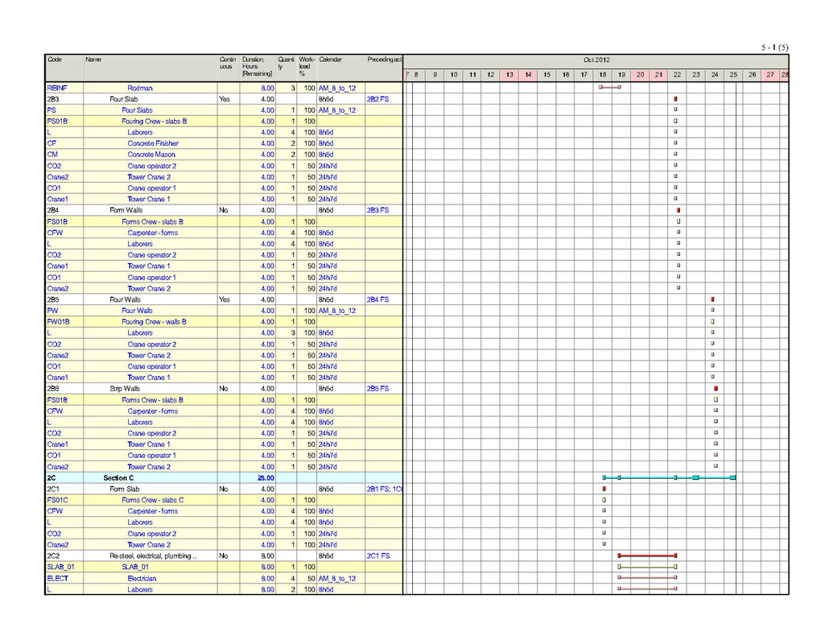
Task: Select the 2C summary code cell
Action: (x=64, y=478)
